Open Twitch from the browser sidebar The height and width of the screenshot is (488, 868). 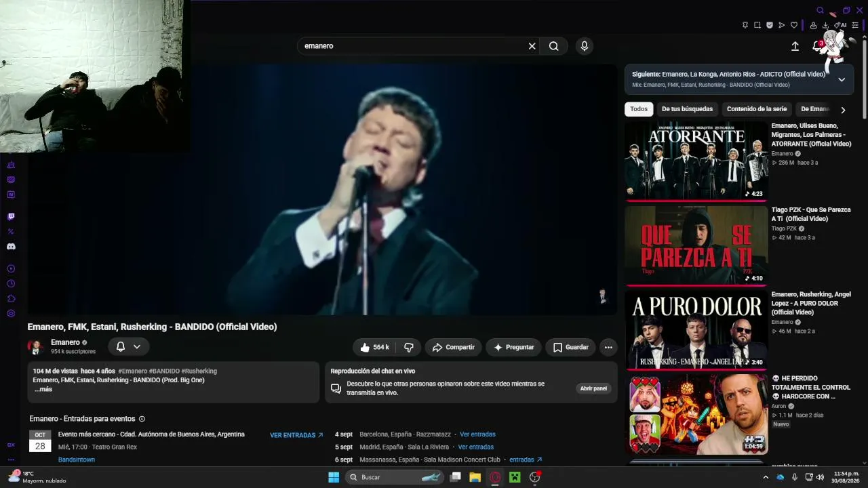(x=11, y=217)
